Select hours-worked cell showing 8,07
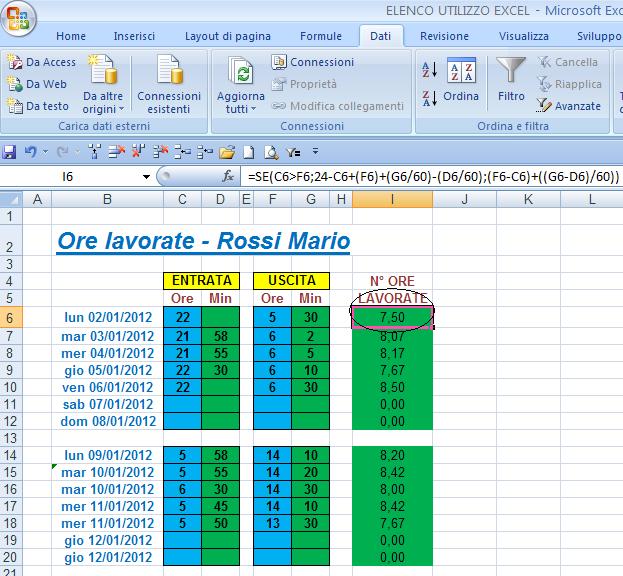The height and width of the screenshot is (576, 623). click(x=392, y=336)
